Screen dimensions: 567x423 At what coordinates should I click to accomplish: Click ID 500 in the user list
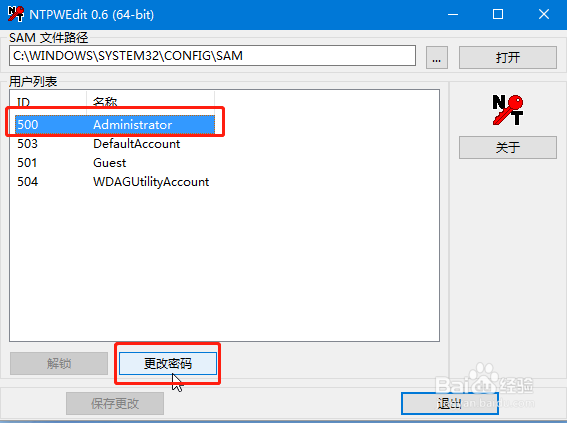[27, 125]
